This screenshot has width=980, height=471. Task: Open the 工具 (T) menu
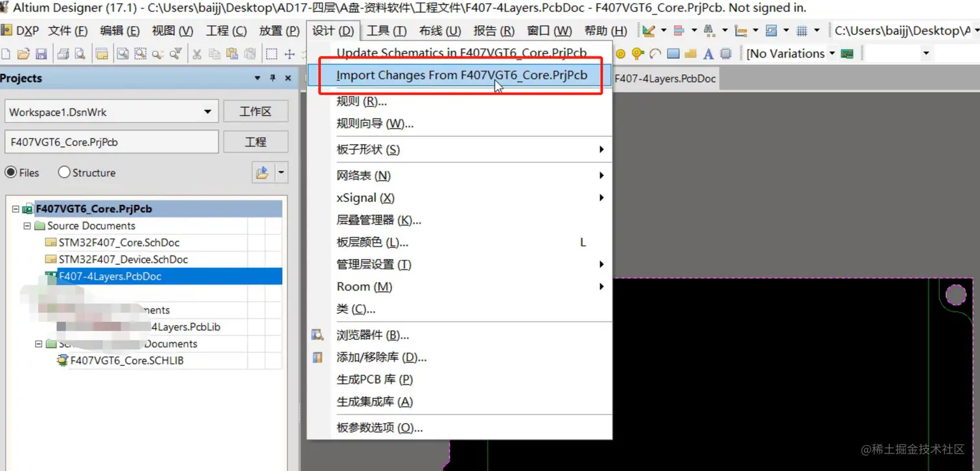coord(386,30)
